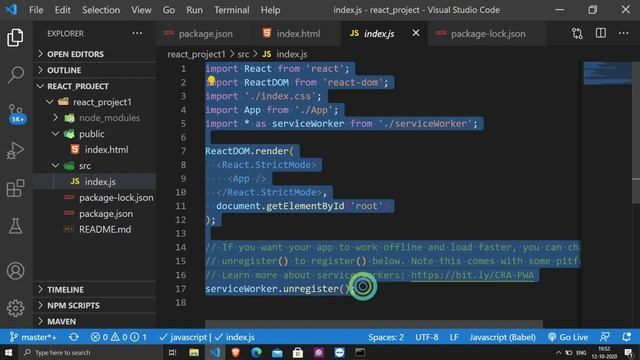Screen dimensions: 640x360
Task: Open Microsoft Store from the taskbar
Action: (x=298, y=352)
